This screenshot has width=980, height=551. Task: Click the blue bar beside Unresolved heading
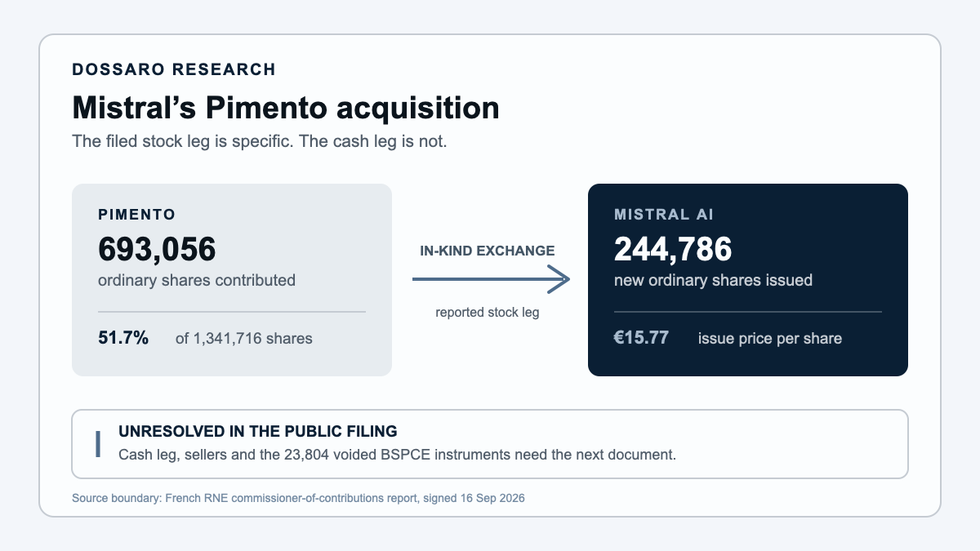(x=98, y=443)
